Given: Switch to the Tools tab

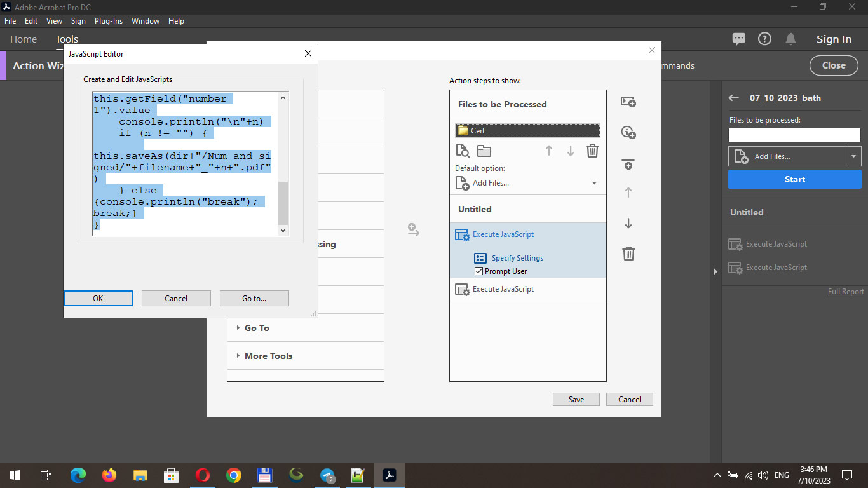Looking at the screenshot, I should [x=67, y=39].
